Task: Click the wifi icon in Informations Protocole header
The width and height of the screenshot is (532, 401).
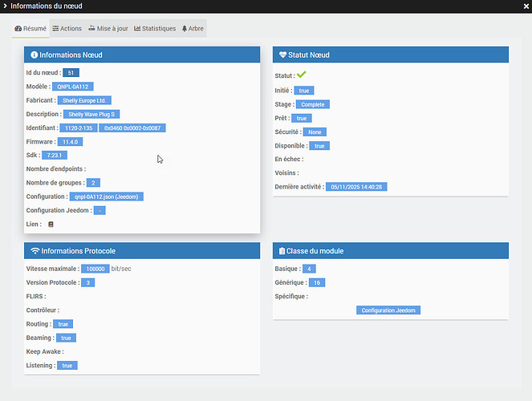Action: [x=35, y=251]
